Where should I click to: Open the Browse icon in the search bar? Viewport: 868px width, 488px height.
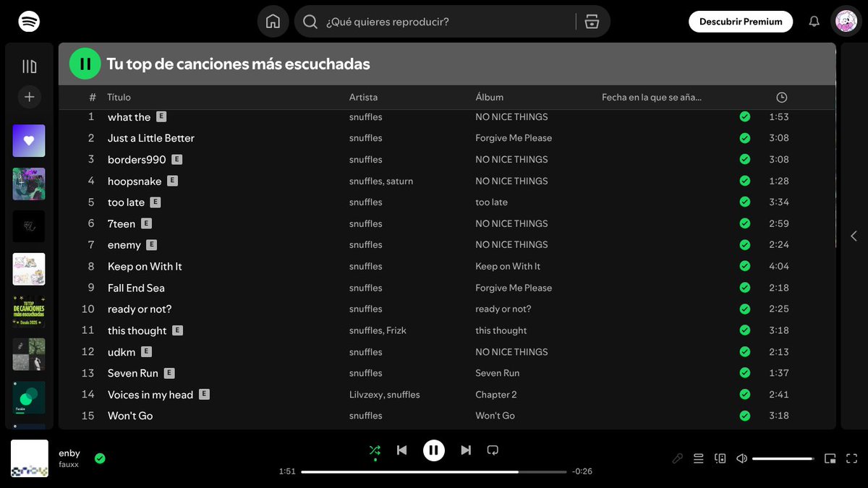coord(592,22)
